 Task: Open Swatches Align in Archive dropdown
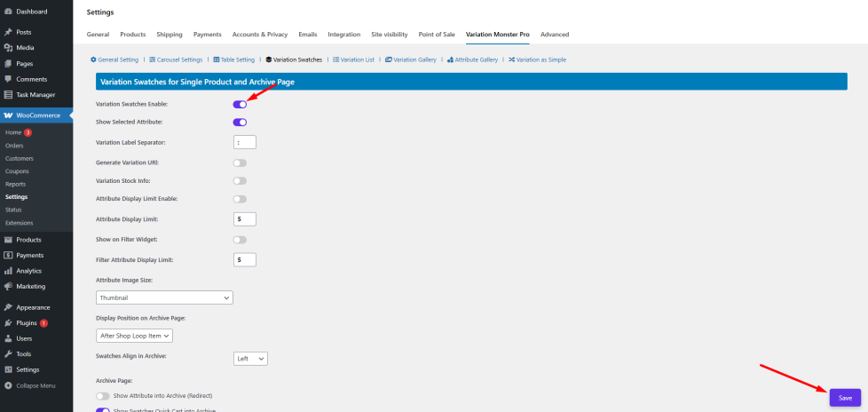tap(250, 359)
